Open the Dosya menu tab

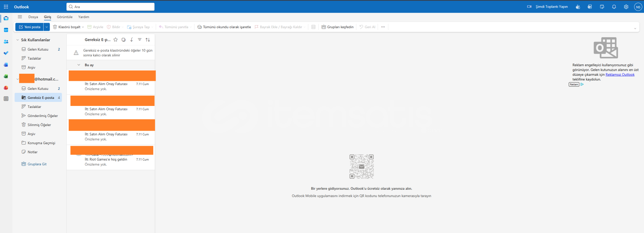33,17
